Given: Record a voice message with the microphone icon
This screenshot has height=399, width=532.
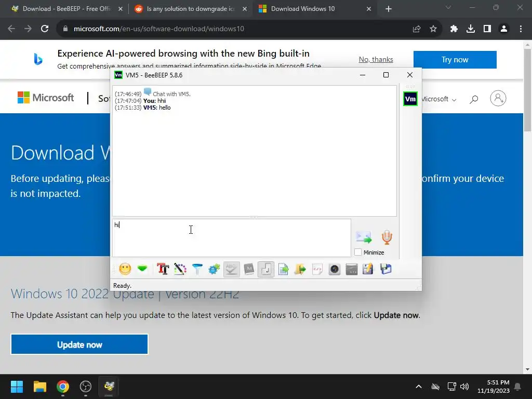Looking at the screenshot, I should [387, 237].
